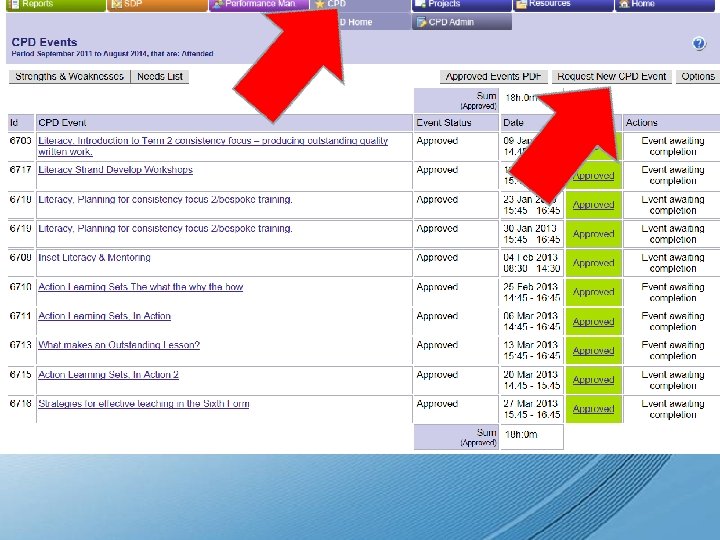Open event 6703 Literacy Introduction to Term 2 link
720x540 pixels.
pos(213,146)
